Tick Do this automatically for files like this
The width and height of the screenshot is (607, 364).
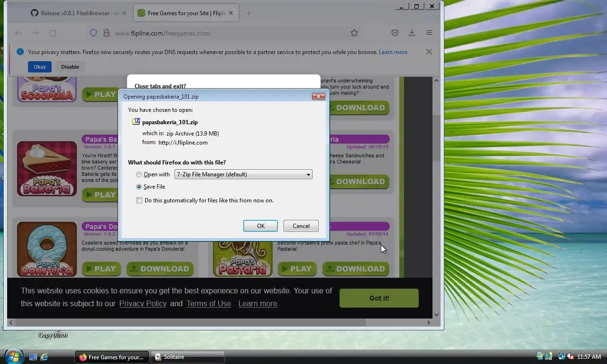pos(139,200)
